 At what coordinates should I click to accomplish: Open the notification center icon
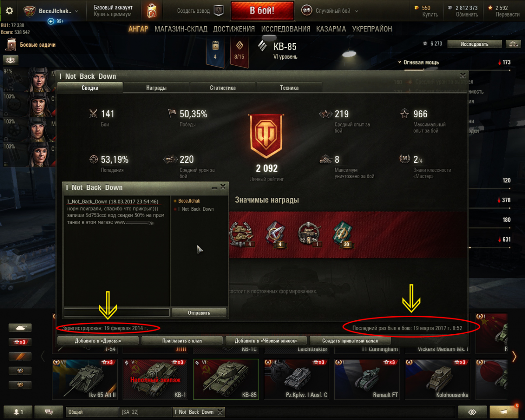pos(504,412)
